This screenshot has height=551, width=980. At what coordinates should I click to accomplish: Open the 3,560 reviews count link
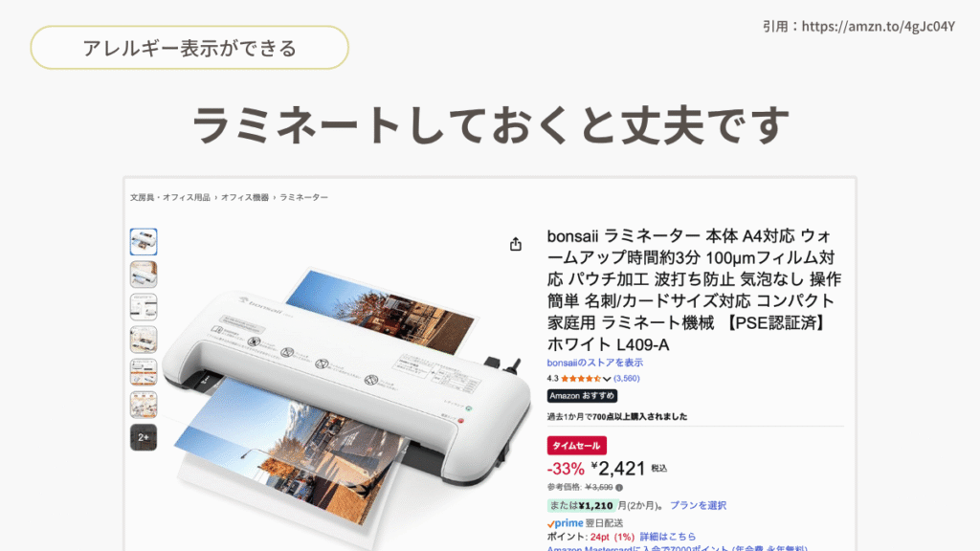click(626, 379)
